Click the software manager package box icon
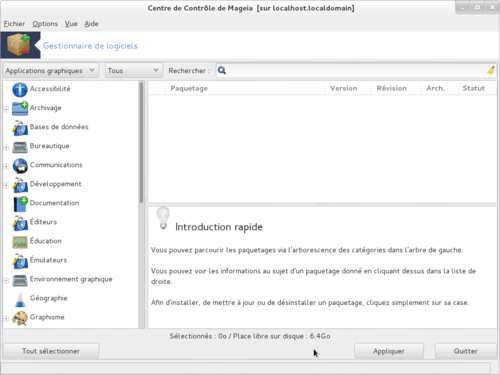This screenshot has width=500, height=375. click(x=19, y=45)
